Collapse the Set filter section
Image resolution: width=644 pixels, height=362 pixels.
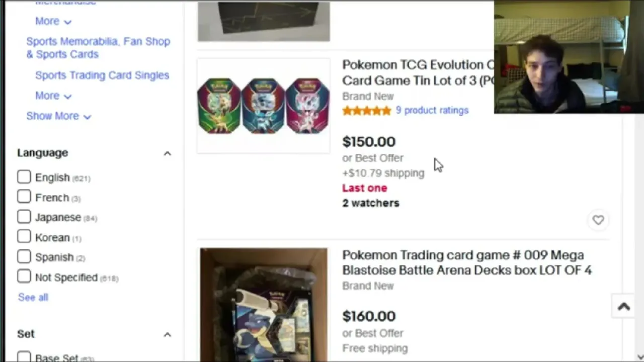pyautogui.click(x=167, y=334)
